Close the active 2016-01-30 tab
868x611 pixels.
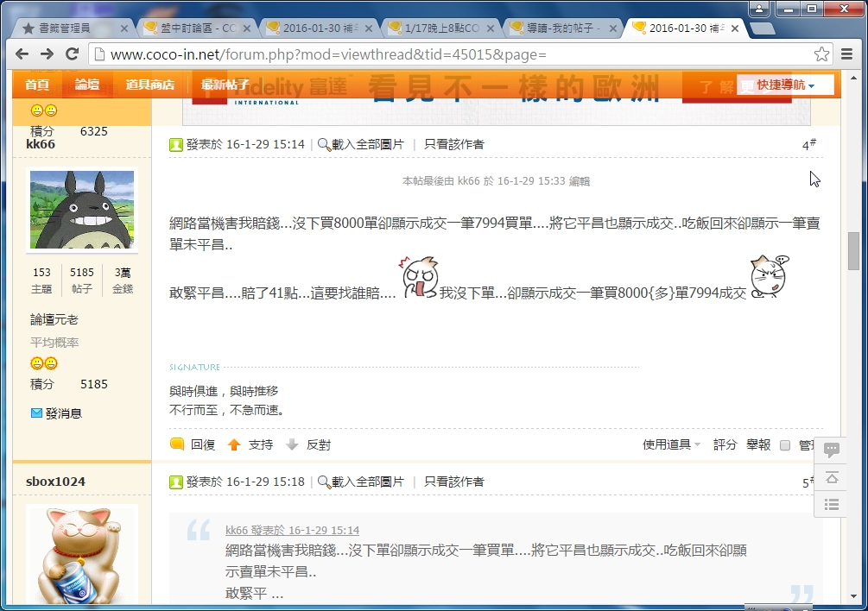[x=735, y=28]
